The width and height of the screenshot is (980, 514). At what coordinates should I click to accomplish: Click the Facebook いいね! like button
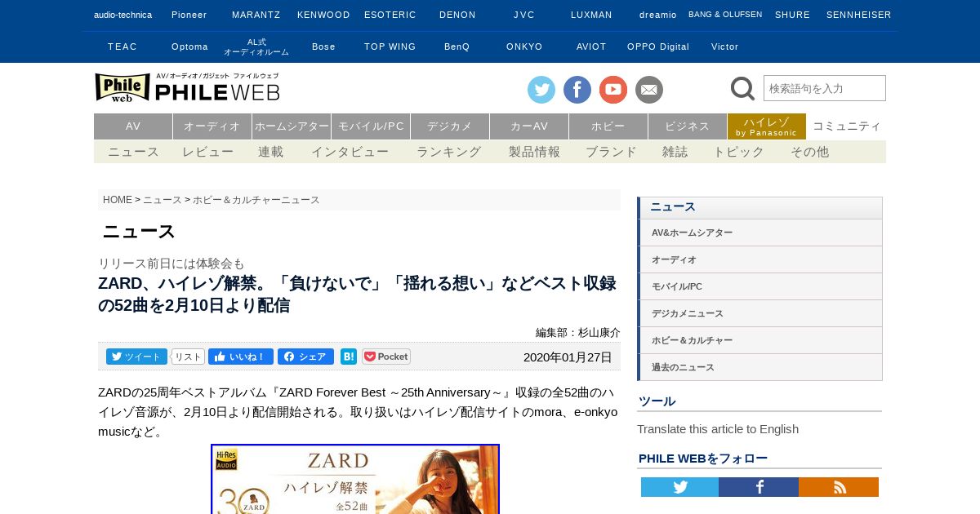(x=241, y=357)
